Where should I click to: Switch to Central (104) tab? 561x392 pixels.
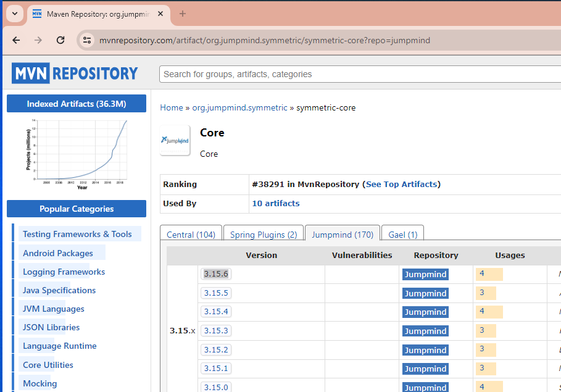point(191,235)
